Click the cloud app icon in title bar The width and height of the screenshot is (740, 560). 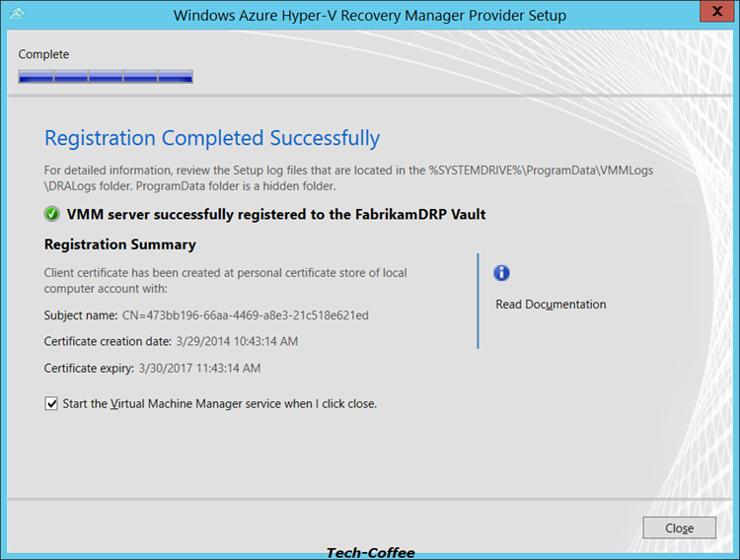click(17, 14)
